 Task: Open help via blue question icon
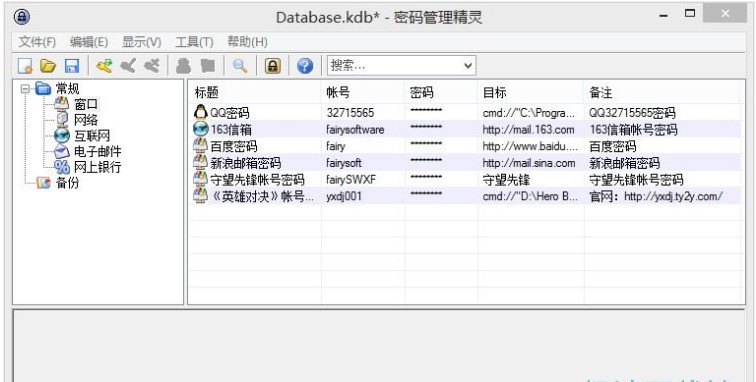click(x=305, y=66)
